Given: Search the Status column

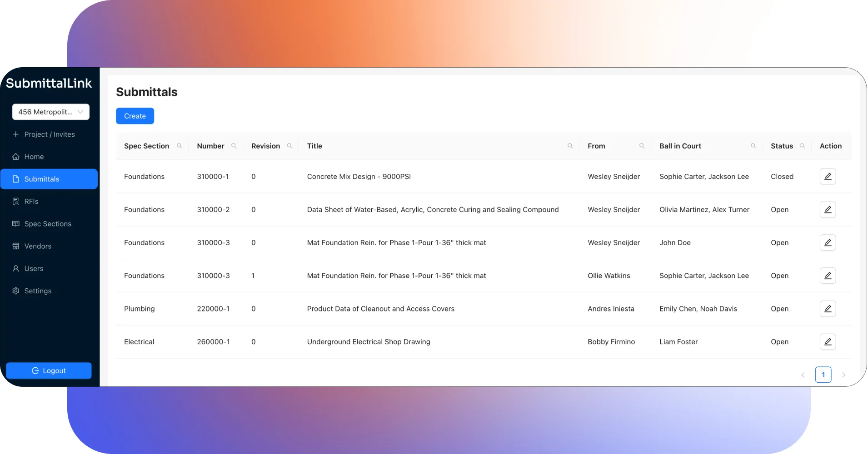Looking at the screenshot, I should (803, 146).
